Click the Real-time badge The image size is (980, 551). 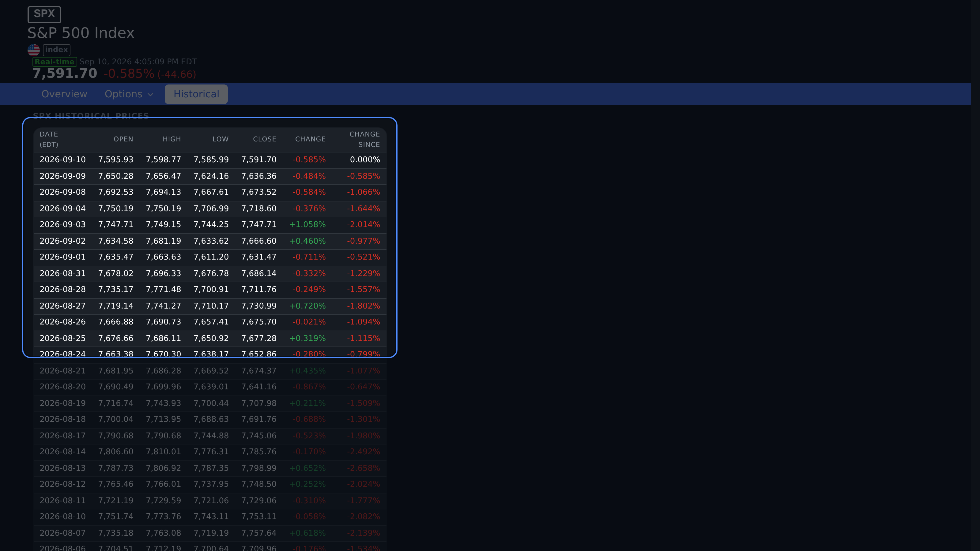pos(55,62)
